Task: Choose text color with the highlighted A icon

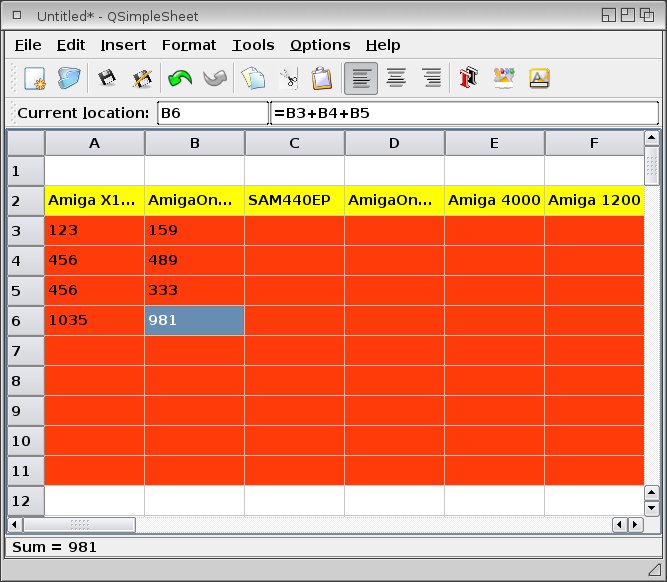Action: 539,78
